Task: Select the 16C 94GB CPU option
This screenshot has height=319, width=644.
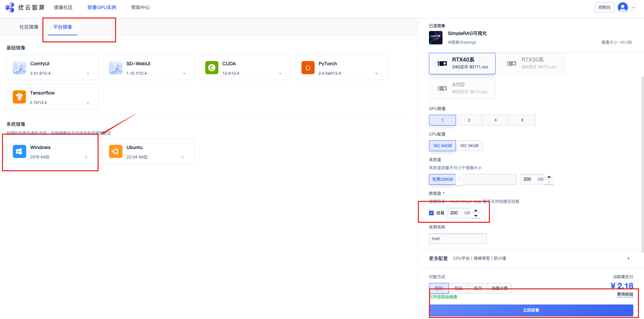Action: pyautogui.click(x=469, y=146)
